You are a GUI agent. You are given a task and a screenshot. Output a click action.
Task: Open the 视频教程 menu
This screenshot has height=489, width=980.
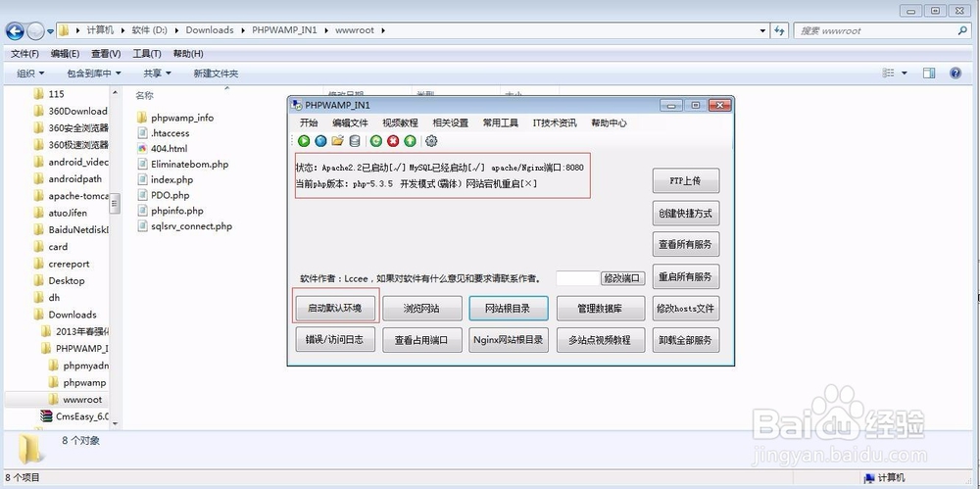pos(400,123)
